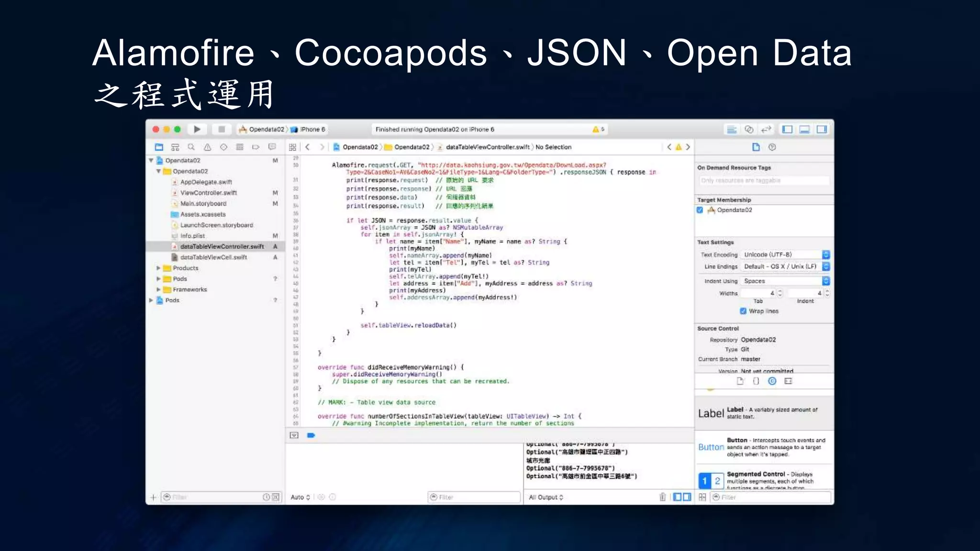Toggle the Wrap lines checkbox
Image resolution: width=980 pixels, height=551 pixels.
pos(743,311)
